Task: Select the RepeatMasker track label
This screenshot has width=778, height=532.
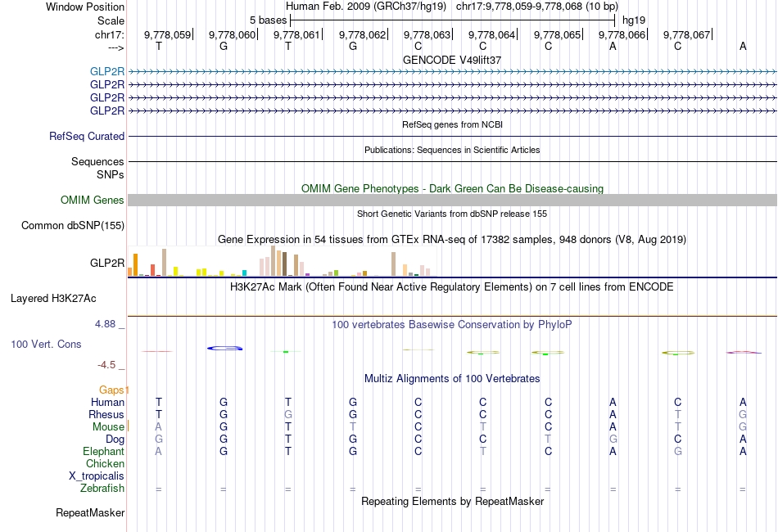Action: click(90, 512)
